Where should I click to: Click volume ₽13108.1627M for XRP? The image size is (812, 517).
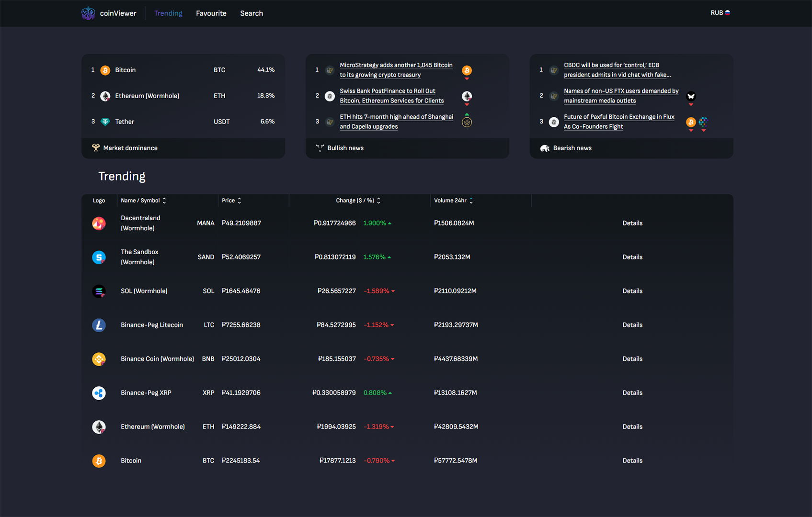pyautogui.click(x=456, y=393)
